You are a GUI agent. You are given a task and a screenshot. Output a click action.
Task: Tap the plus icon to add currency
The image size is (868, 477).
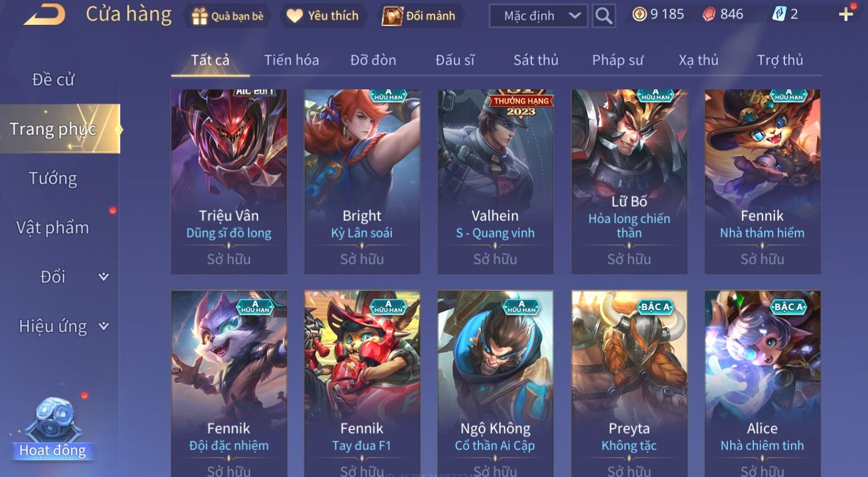[x=846, y=14]
